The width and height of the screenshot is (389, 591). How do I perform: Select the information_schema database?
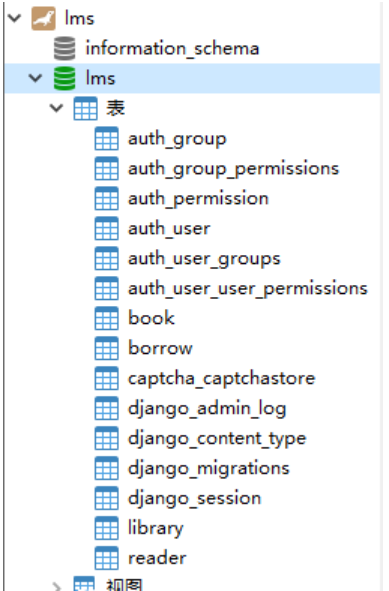[172, 49]
